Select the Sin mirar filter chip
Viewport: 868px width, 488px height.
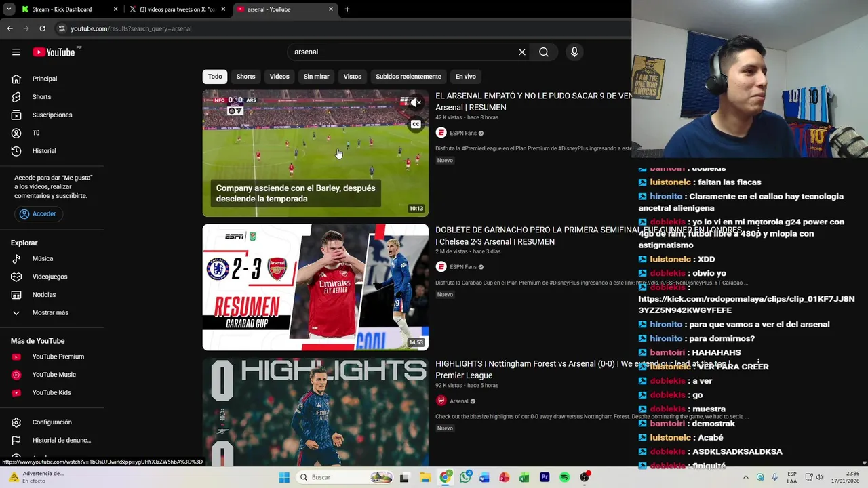coord(316,77)
